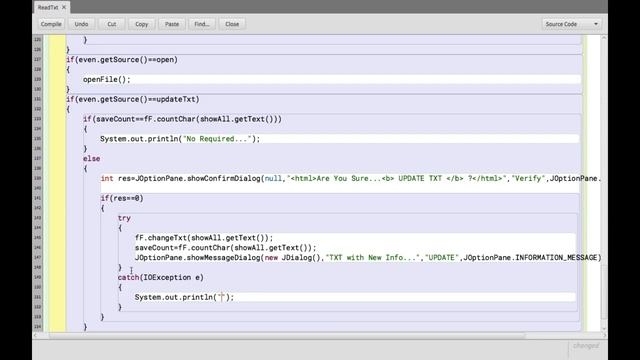Click the "UPDATE" string literal
The height and width of the screenshot is (360, 640).
441,258
